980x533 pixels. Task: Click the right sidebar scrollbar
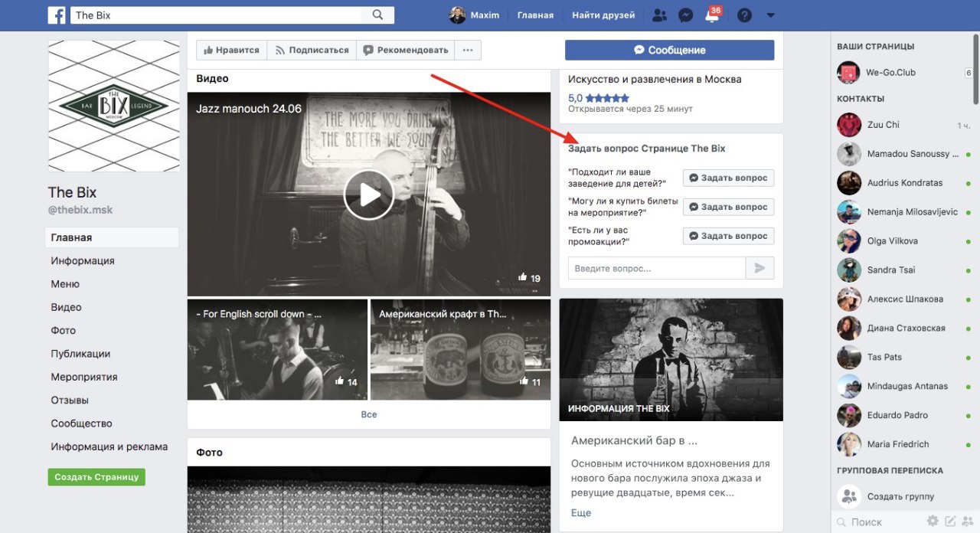point(977,68)
